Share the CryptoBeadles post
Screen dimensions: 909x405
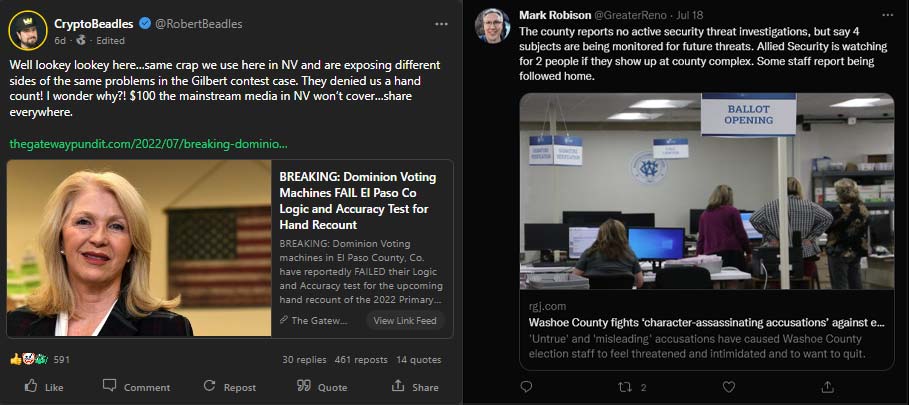(x=398, y=385)
